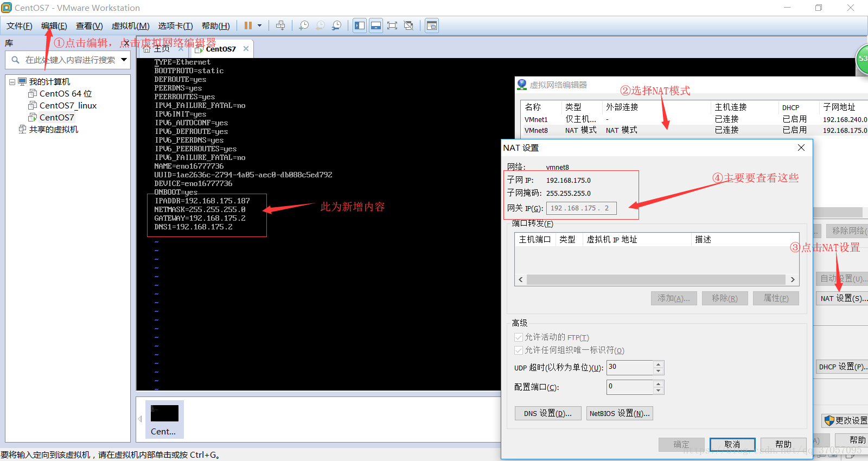Select 共享的虚拟机 tree item

(x=53, y=130)
